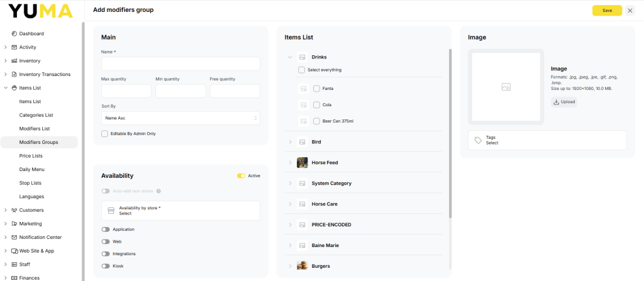Expand the Horse Care category chevron
Screen dimensions: 644x281
coord(289,204)
